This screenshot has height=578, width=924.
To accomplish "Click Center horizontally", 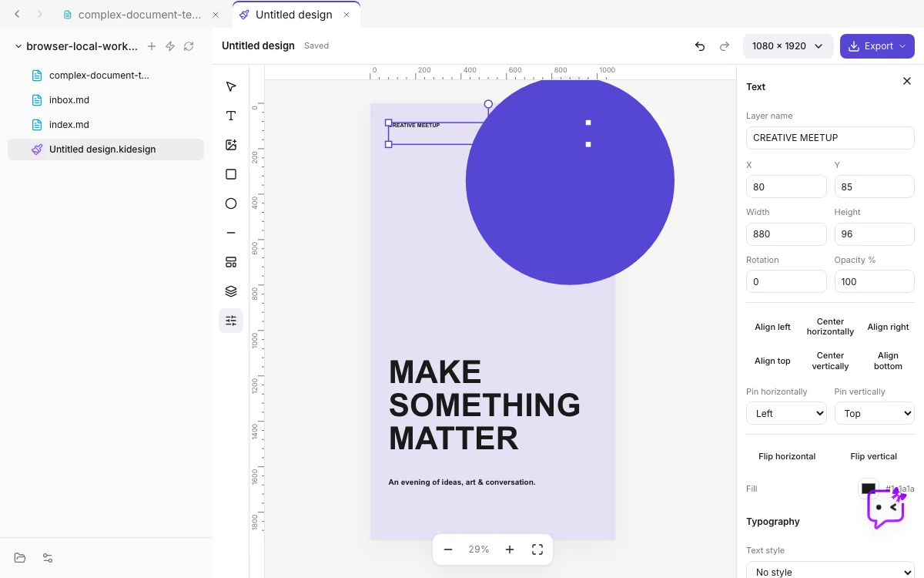I will (830, 327).
